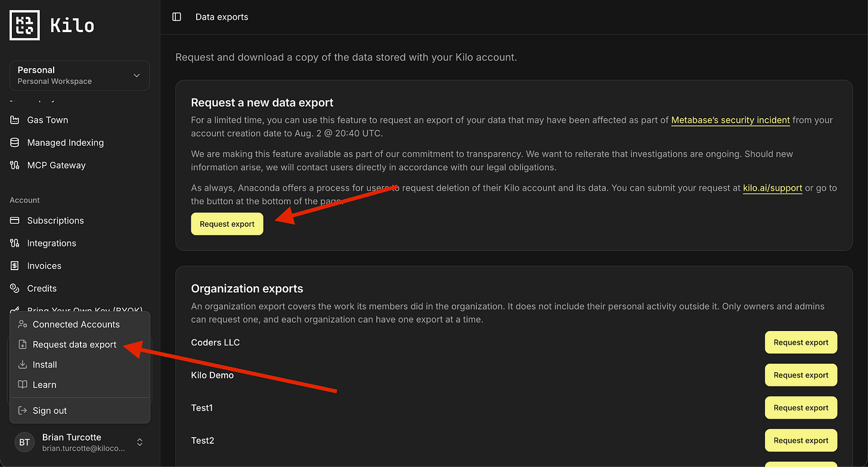Image resolution: width=868 pixels, height=467 pixels.
Task: Click the "Test1" organization name
Action: (x=202, y=408)
